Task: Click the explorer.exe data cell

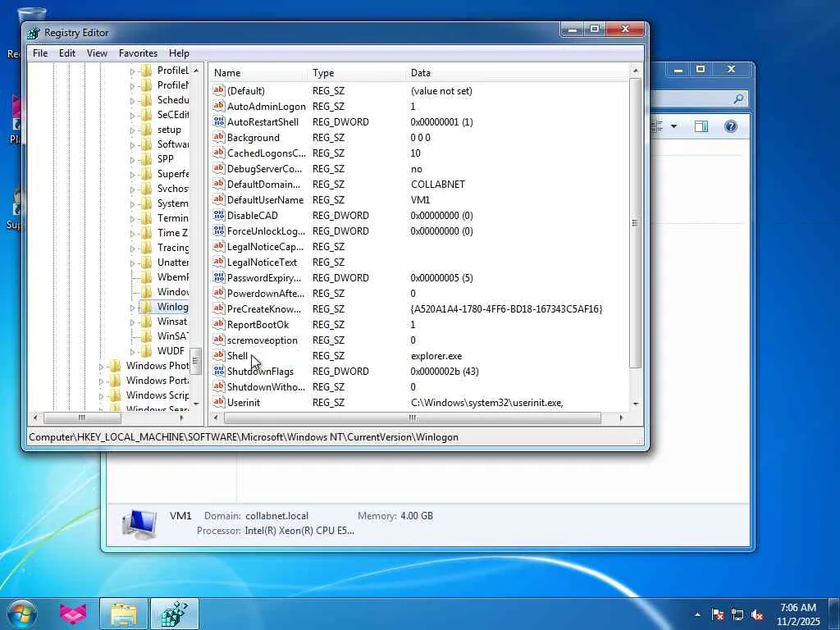Action: tap(436, 356)
